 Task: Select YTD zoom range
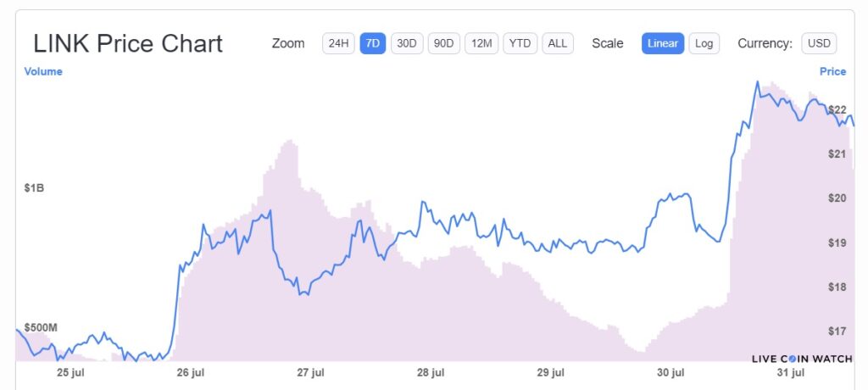tap(520, 43)
